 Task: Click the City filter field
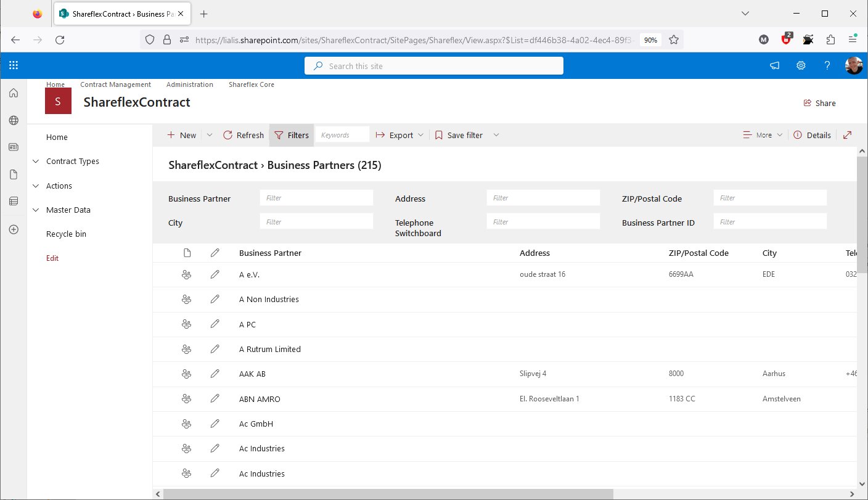point(316,221)
